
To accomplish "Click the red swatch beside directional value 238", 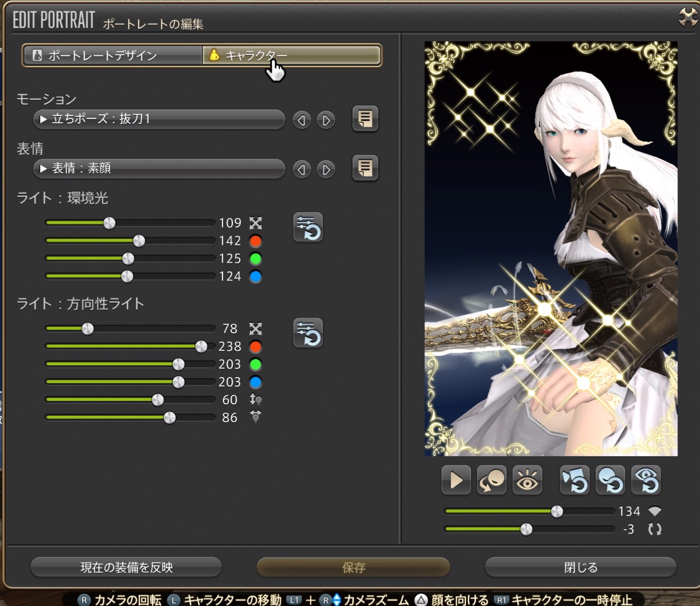I will [256, 347].
